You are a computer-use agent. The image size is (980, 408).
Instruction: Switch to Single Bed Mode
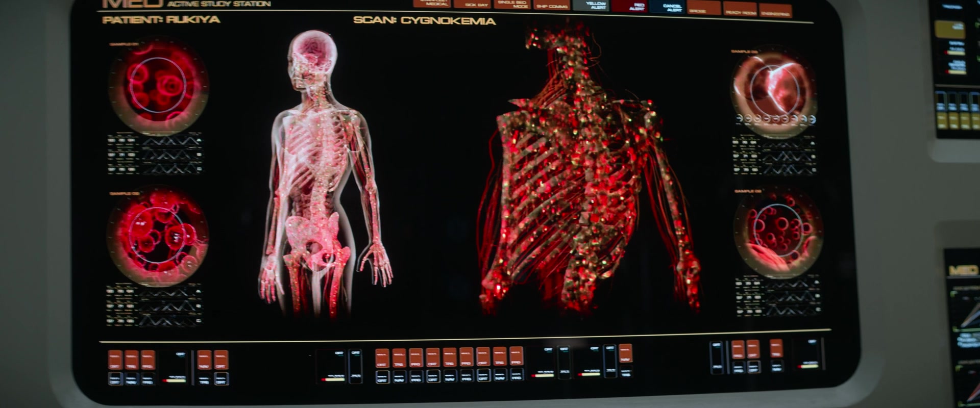click(512, 5)
